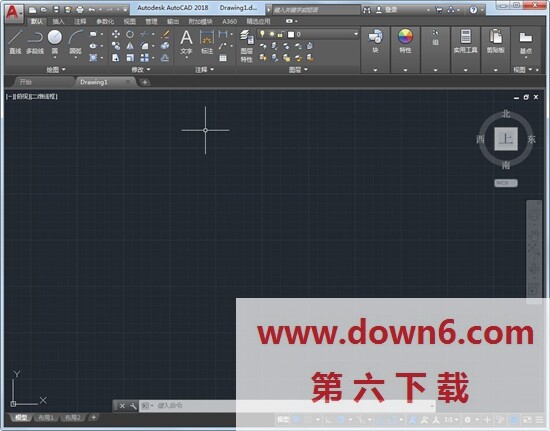The height and width of the screenshot is (431, 550).
Task: Click the Undo arrow icon
Action: pos(92,9)
